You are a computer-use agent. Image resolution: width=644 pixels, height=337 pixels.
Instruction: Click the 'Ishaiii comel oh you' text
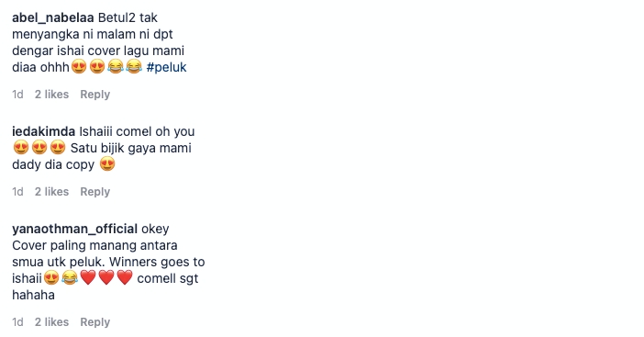[137, 131]
